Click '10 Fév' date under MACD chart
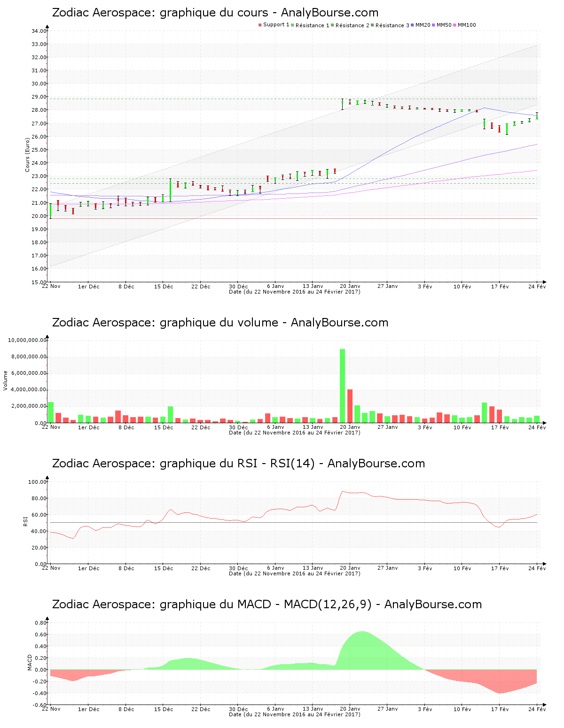This screenshot has height=728, width=564. (x=462, y=709)
